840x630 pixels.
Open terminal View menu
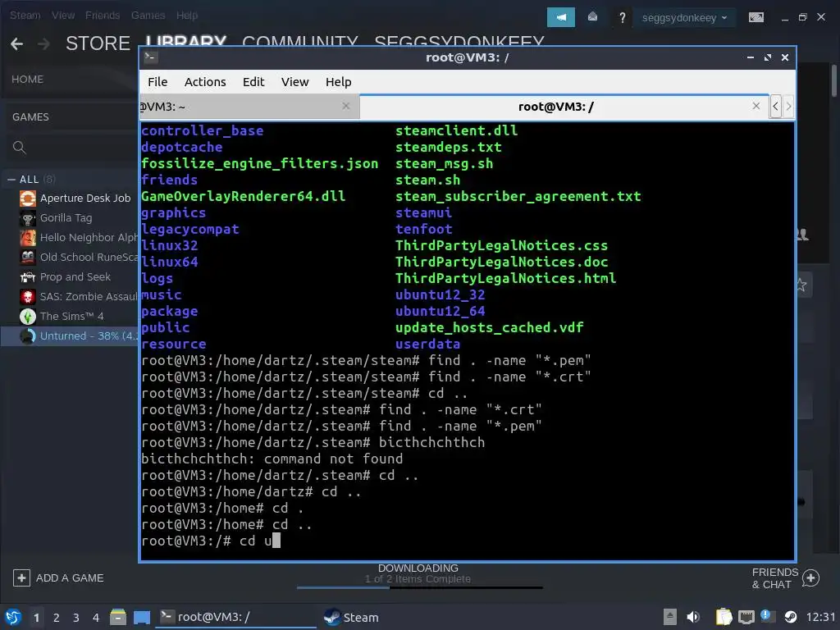coord(294,82)
